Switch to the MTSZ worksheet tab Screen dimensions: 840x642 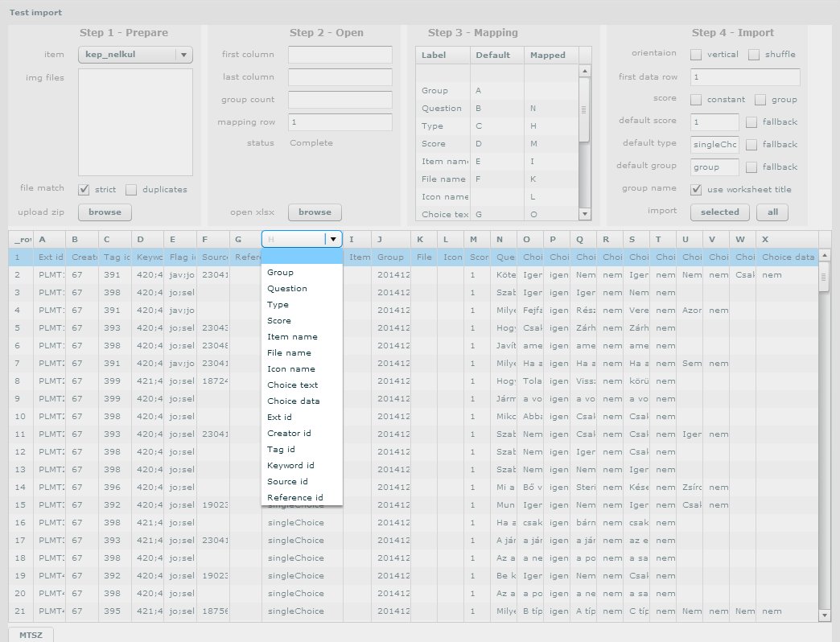tap(31, 635)
